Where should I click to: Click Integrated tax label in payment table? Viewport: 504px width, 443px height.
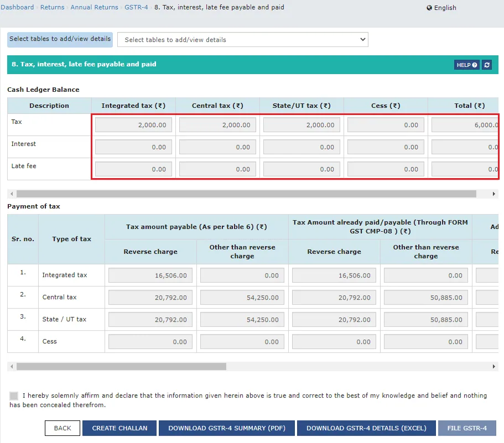[x=65, y=275]
